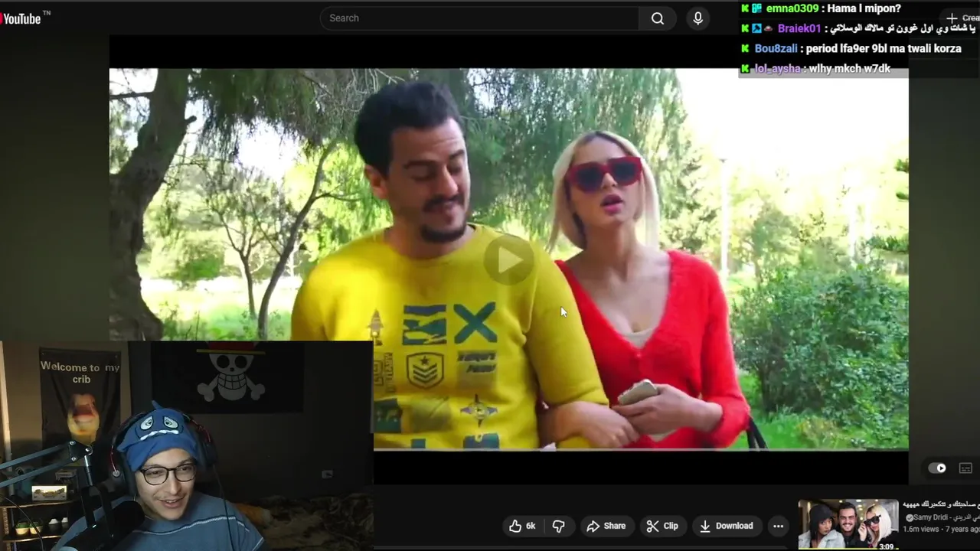
Task: Click chat username lol_aysha
Action: tap(777, 68)
